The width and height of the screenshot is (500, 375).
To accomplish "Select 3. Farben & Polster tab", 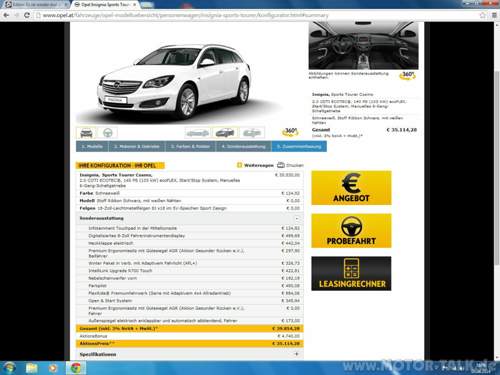I will (x=190, y=146).
